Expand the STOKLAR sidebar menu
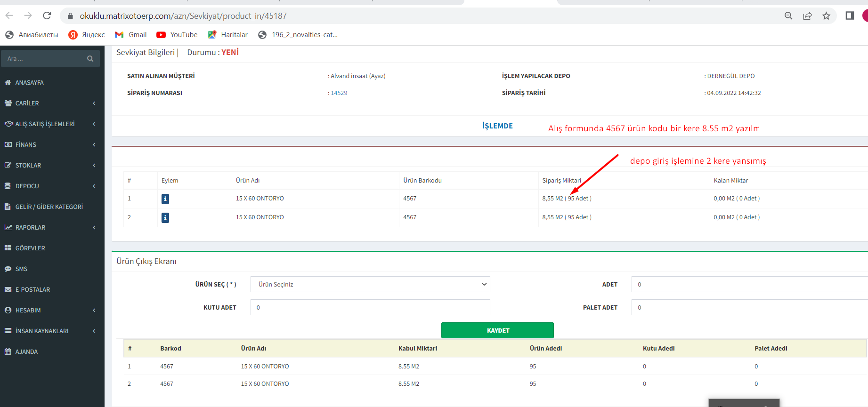Viewport: 868px width, 407px height. [x=52, y=165]
